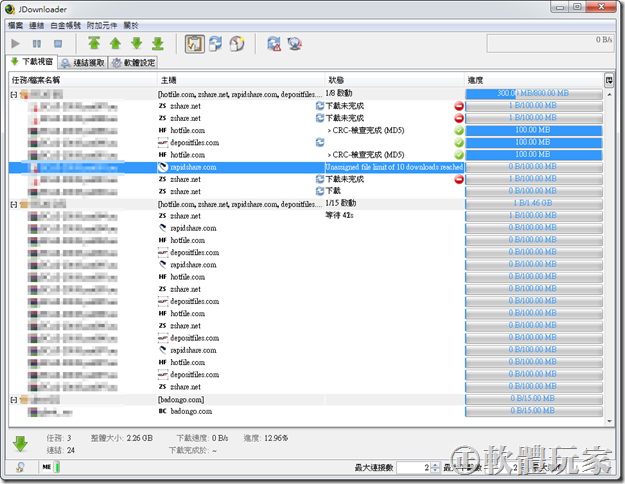Open the 白金帳號 menu

tap(65, 26)
